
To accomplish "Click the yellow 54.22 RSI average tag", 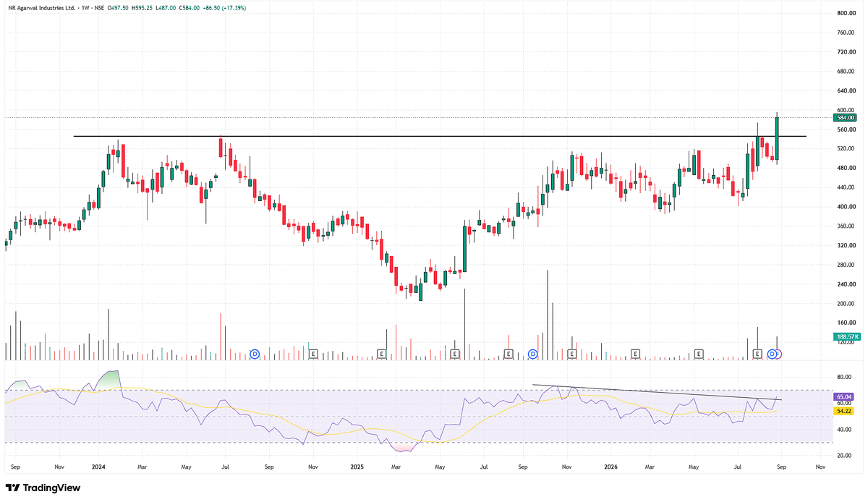I will tap(845, 411).
